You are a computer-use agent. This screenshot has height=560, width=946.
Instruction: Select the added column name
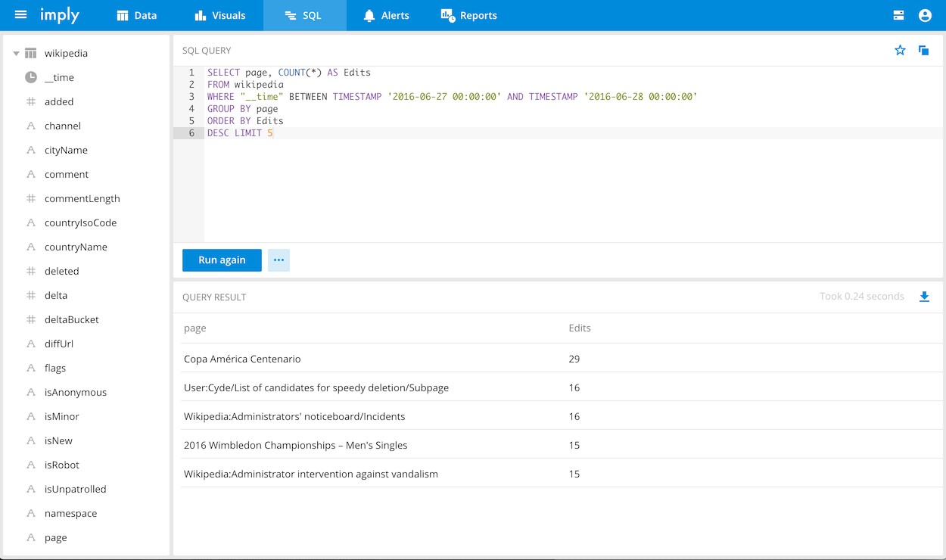tap(59, 102)
